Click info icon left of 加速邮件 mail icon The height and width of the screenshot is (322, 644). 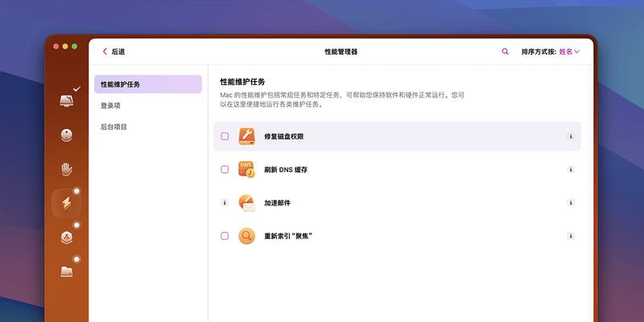(225, 203)
